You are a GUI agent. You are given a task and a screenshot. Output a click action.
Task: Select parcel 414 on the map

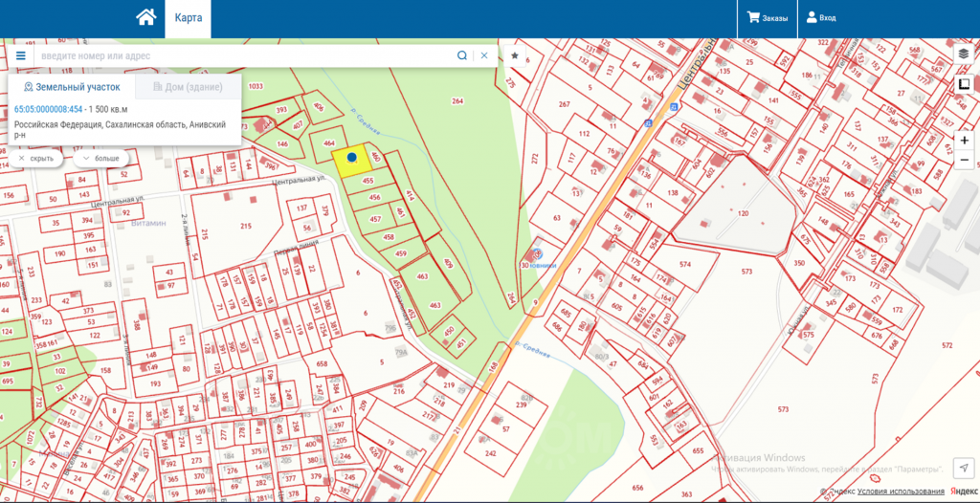coord(410,197)
